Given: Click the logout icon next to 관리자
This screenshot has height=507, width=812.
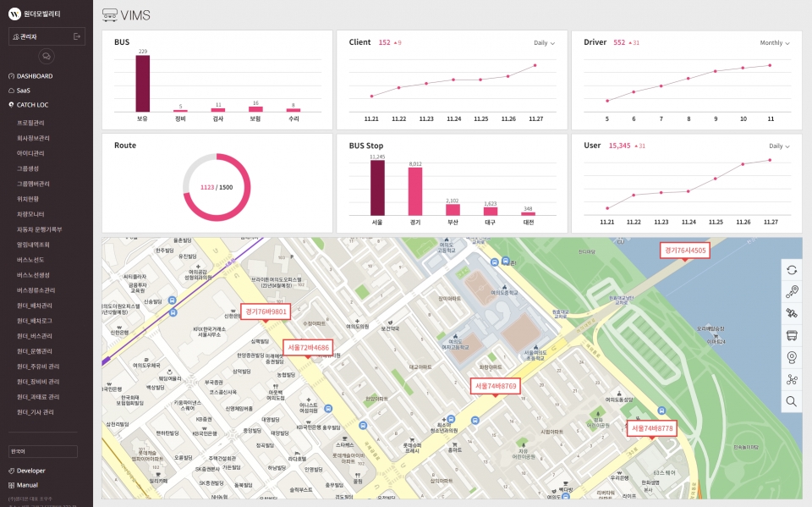Looking at the screenshot, I should click(78, 36).
